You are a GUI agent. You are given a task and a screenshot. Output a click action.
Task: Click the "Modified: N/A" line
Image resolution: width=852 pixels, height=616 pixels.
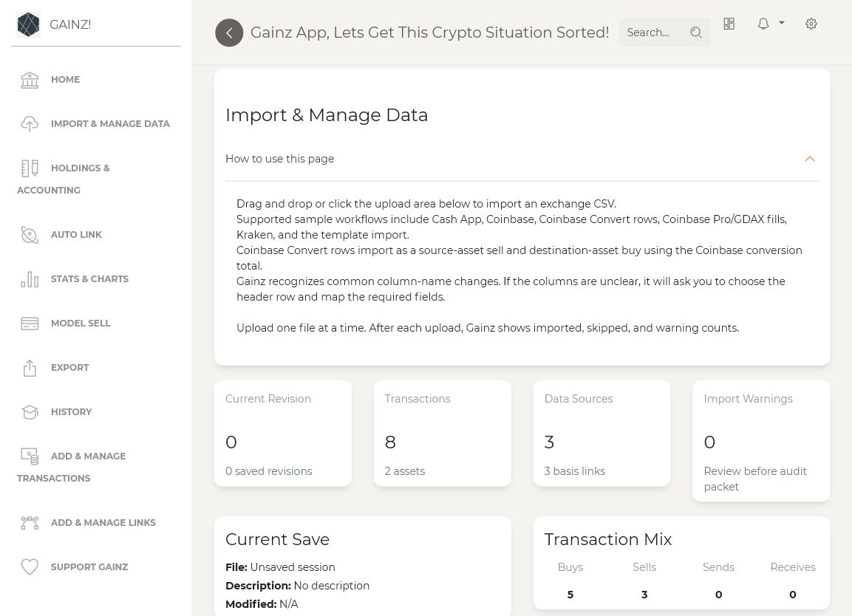(262, 604)
